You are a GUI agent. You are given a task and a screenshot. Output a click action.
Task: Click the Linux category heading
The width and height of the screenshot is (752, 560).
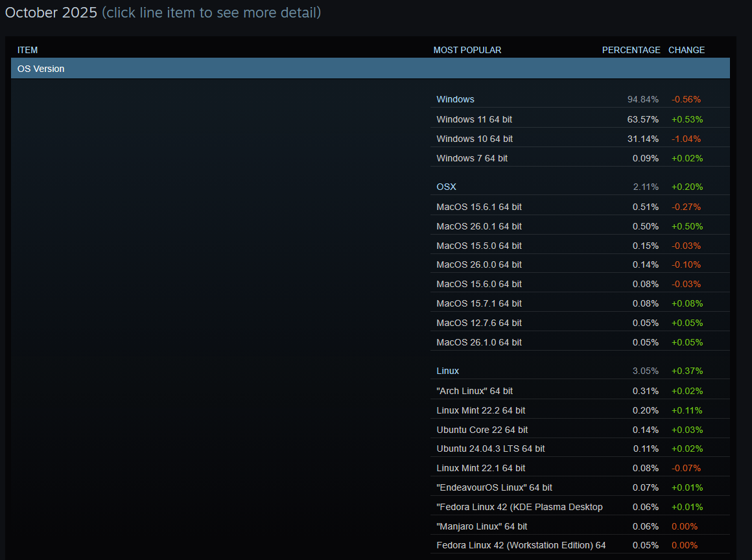coord(447,371)
